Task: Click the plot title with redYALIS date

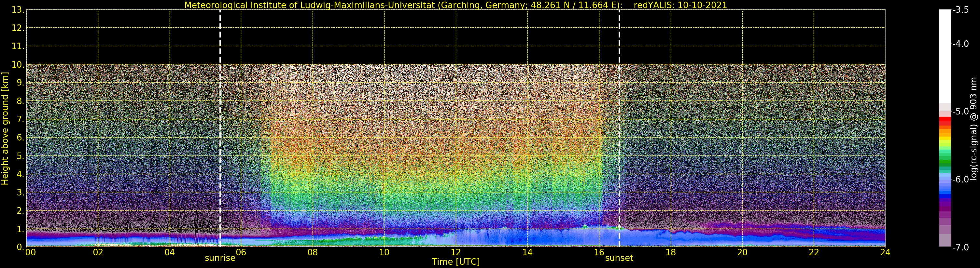Action: coord(455,5)
